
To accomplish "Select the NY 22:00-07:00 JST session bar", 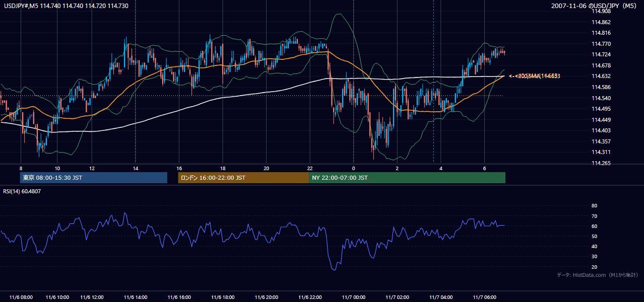I will click(407, 178).
